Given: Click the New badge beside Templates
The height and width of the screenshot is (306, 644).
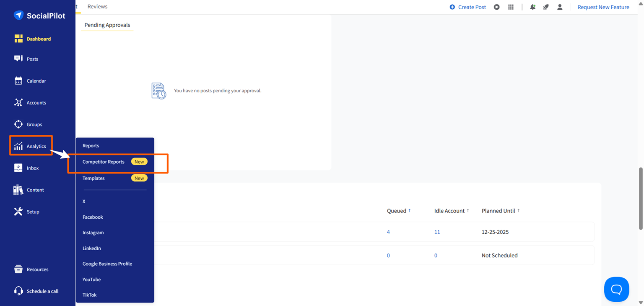Looking at the screenshot, I should tap(139, 178).
